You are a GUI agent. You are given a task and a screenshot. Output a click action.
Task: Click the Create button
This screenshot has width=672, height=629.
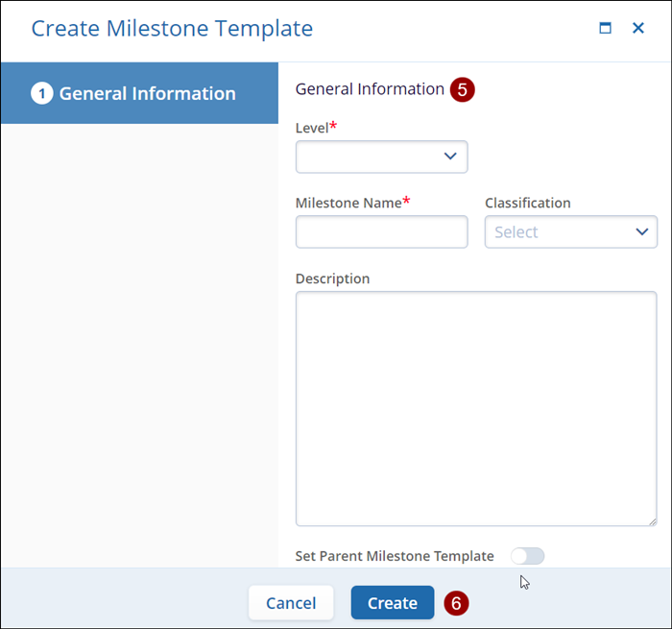point(392,603)
